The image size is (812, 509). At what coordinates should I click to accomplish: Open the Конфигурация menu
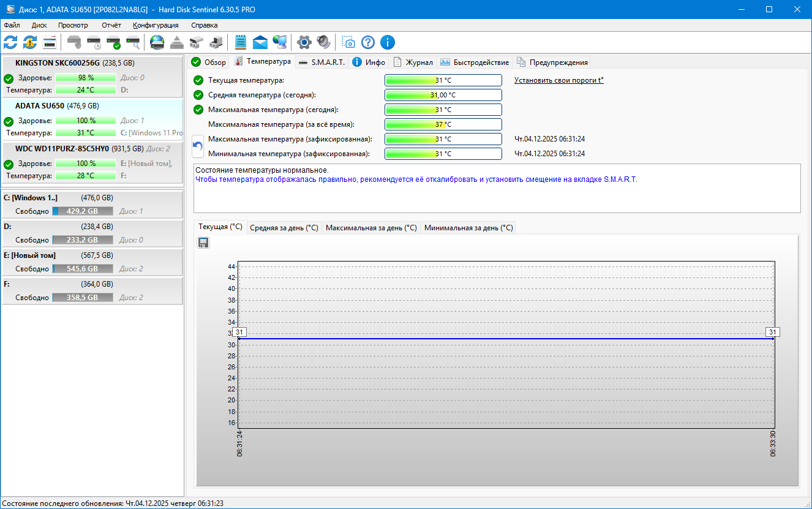pyautogui.click(x=156, y=25)
